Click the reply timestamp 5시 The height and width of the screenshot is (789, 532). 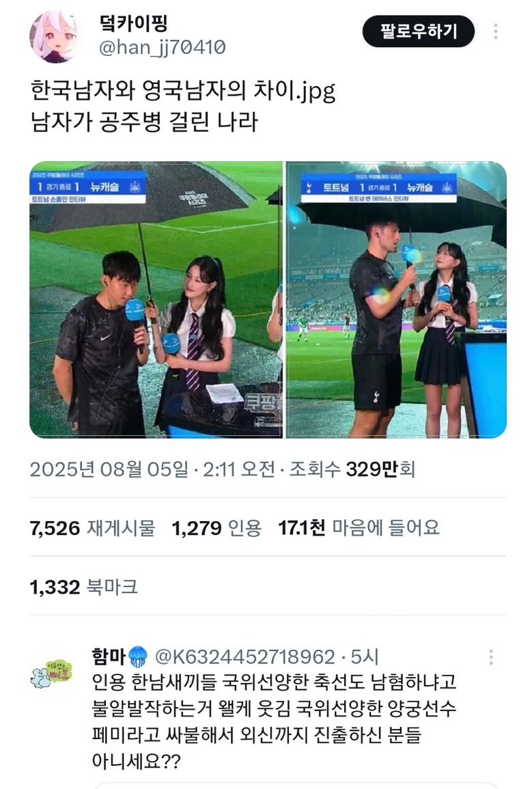(x=365, y=657)
